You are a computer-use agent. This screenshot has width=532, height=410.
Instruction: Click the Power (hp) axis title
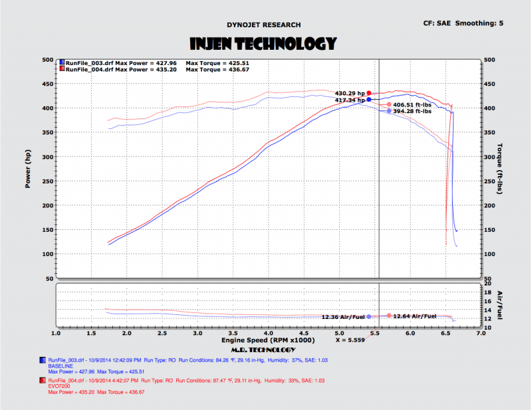[28, 168]
